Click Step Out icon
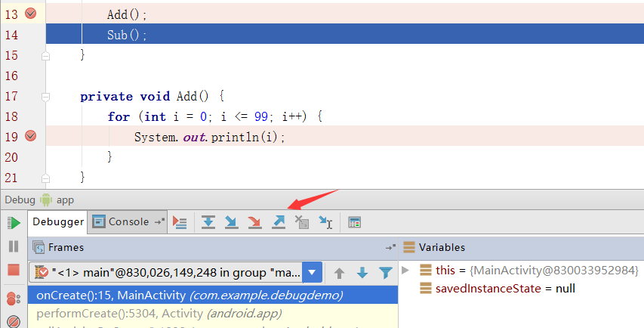Screen dimensions: 644x328 pos(279,222)
